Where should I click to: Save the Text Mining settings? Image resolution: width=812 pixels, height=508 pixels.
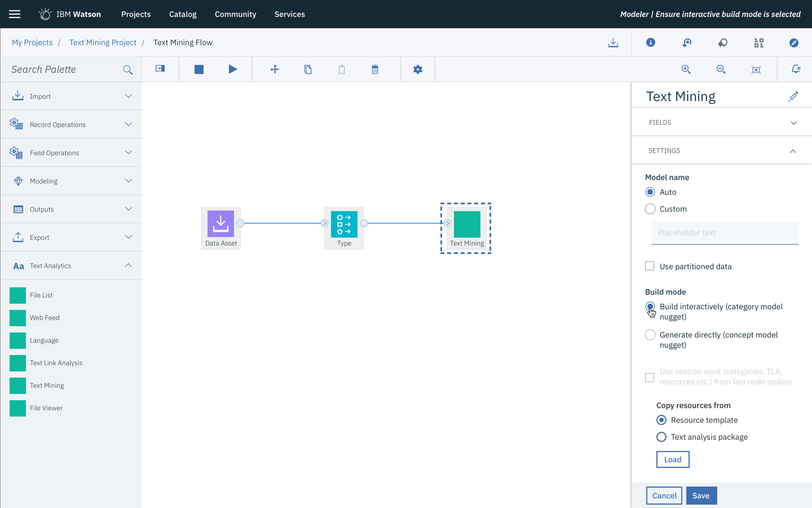(701, 496)
